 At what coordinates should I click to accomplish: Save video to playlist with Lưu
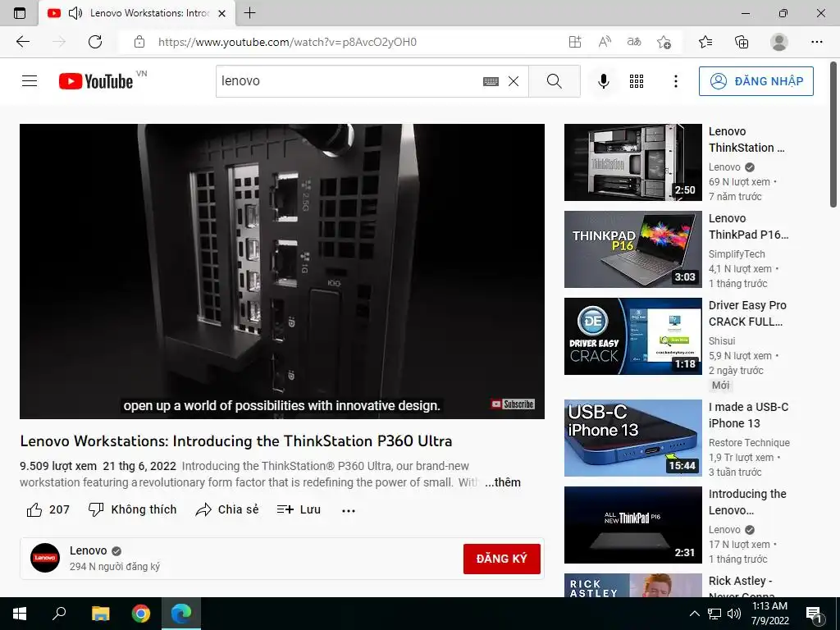(x=299, y=509)
